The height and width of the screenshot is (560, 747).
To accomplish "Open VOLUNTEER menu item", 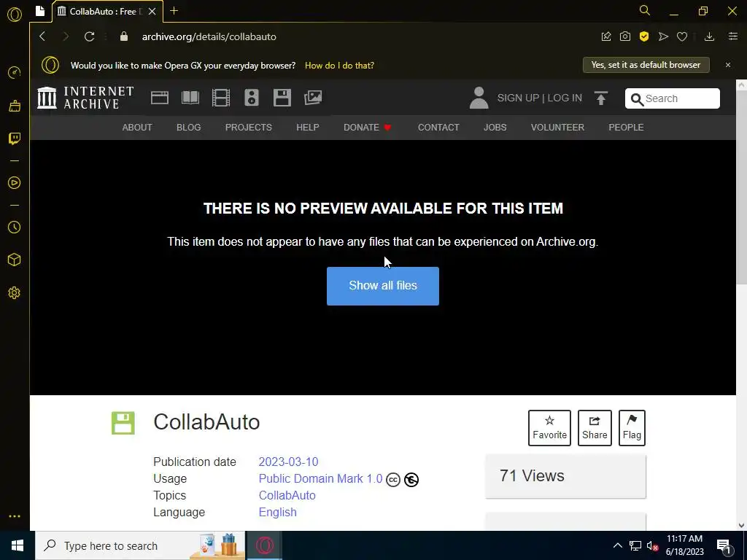I will click(x=557, y=127).
